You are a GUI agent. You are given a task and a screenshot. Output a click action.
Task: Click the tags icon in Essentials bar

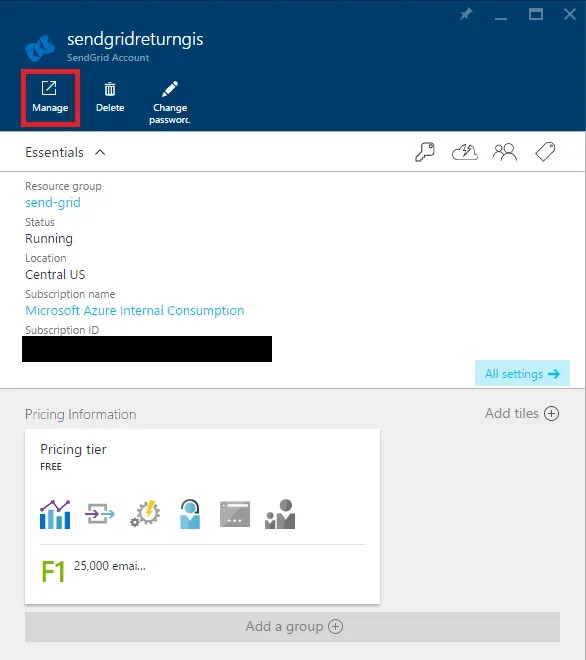(x=545, y=152)
